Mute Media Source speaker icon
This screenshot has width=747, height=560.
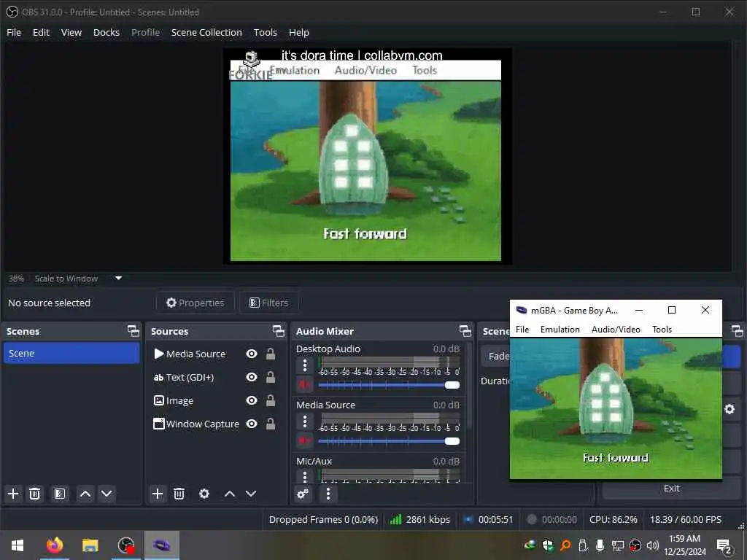click(304, 440)
